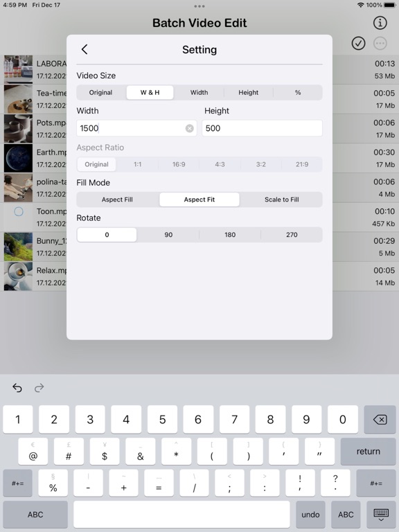Tap the Earth video thumbnail

[x=18, y=158]
